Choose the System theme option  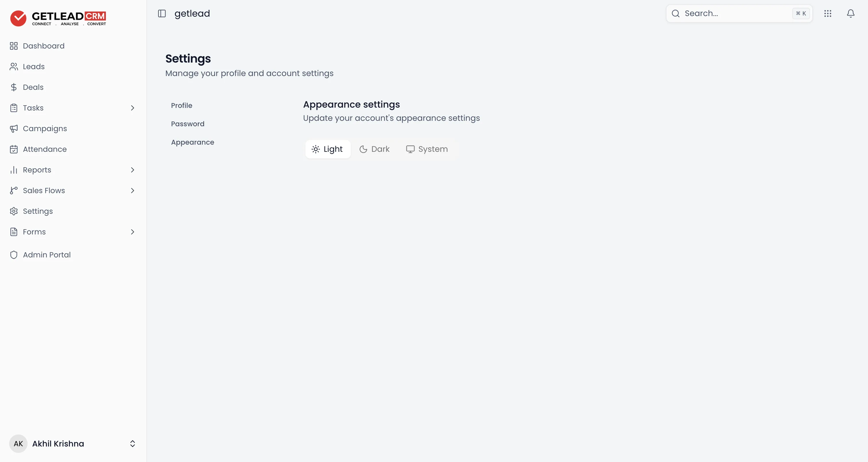click(x=427, y=149)
